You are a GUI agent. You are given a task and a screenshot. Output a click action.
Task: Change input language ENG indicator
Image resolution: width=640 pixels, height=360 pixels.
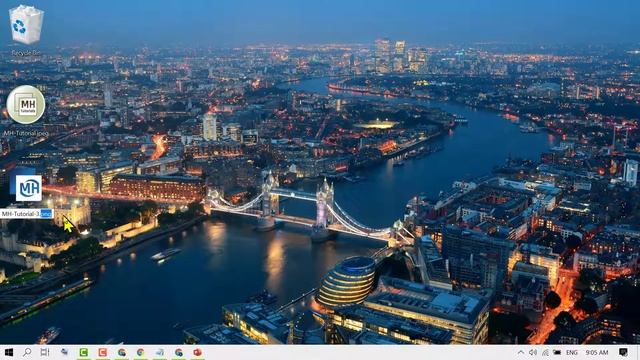[x=571, y=352]
